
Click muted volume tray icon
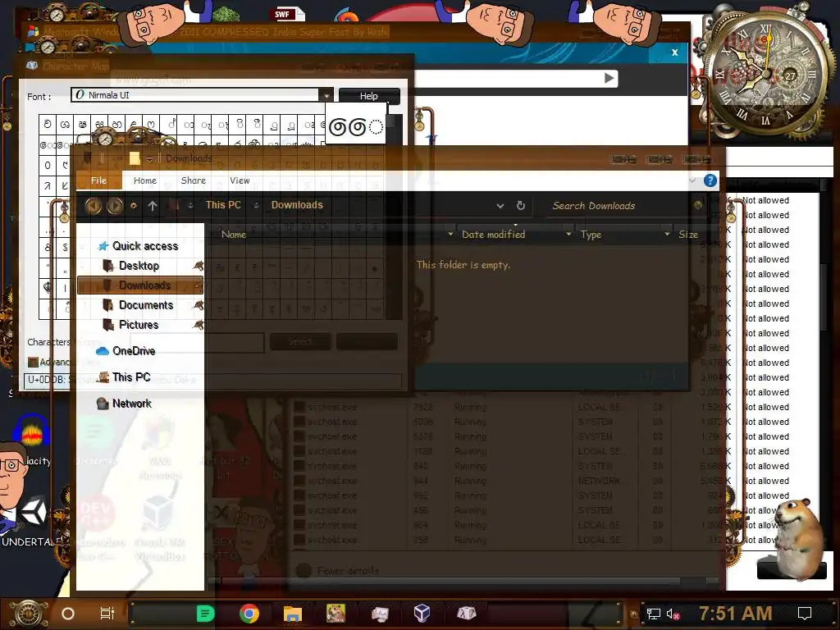[673, 614]
